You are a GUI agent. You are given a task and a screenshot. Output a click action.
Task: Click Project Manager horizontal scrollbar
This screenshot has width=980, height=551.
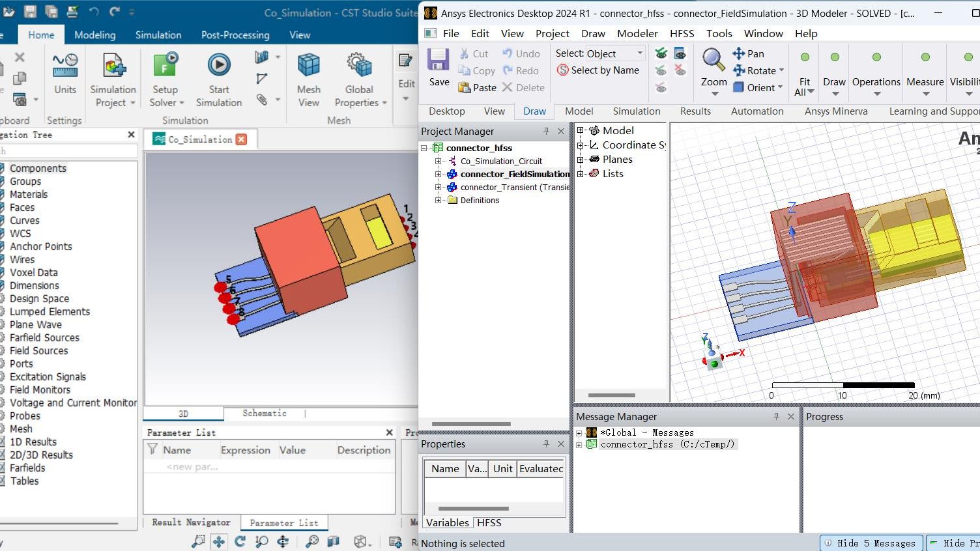click(x=471, y=424)
